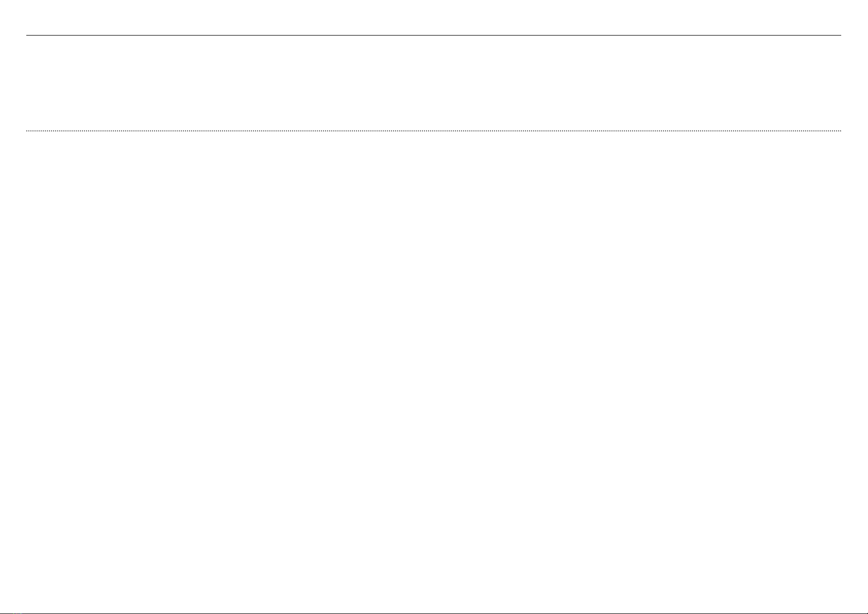Screen dimensions: 868x614
Task: Click the middle of the solid top line
Action: (x=434, y=36)
